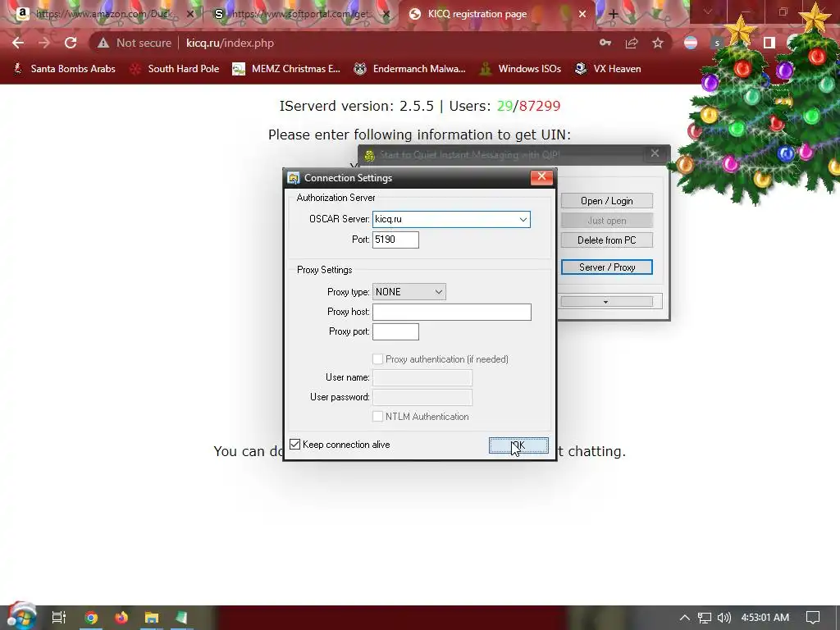
Task: Click Delete from PC button
Action: click(606, 240)
